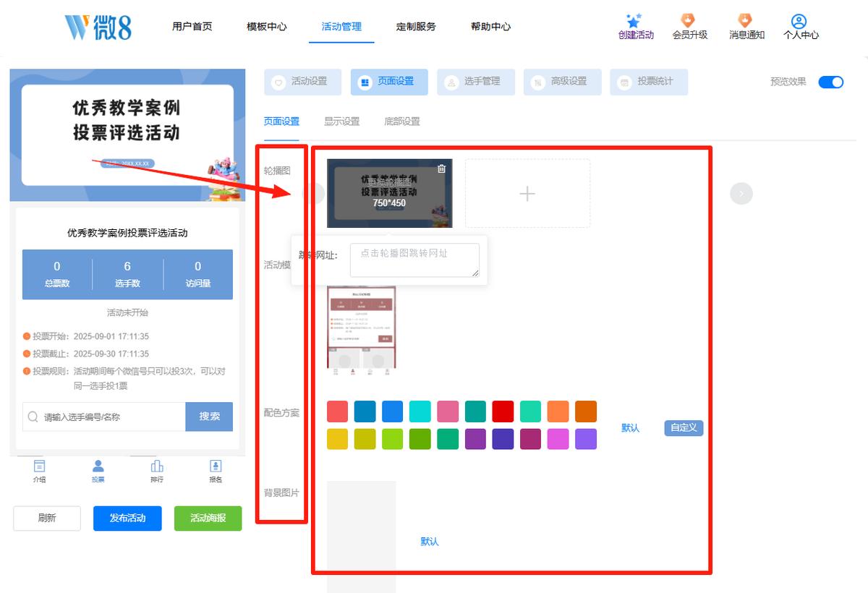Open 定制服务 menu item

point(416,27)
